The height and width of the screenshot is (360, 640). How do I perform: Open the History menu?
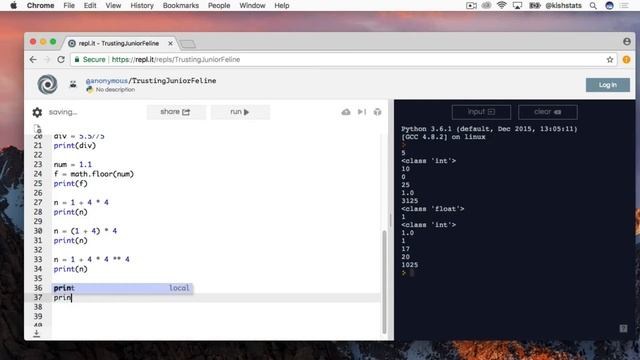(142, 5)
